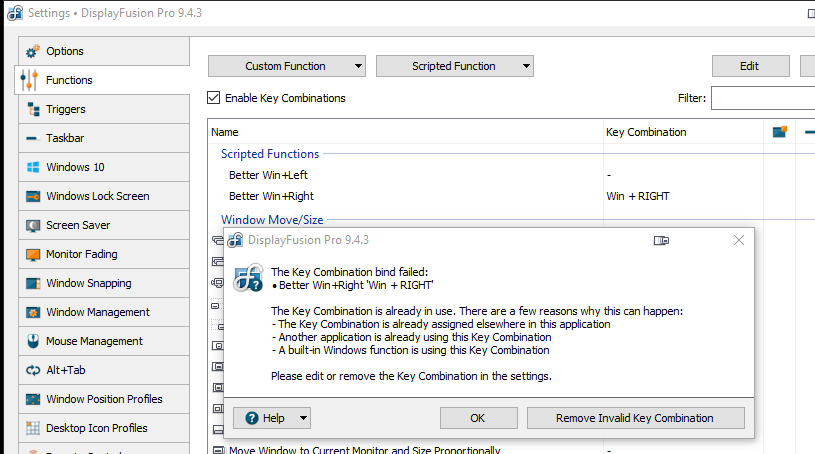Open the Help dropdown in the dialog

[x=272, y=418]
